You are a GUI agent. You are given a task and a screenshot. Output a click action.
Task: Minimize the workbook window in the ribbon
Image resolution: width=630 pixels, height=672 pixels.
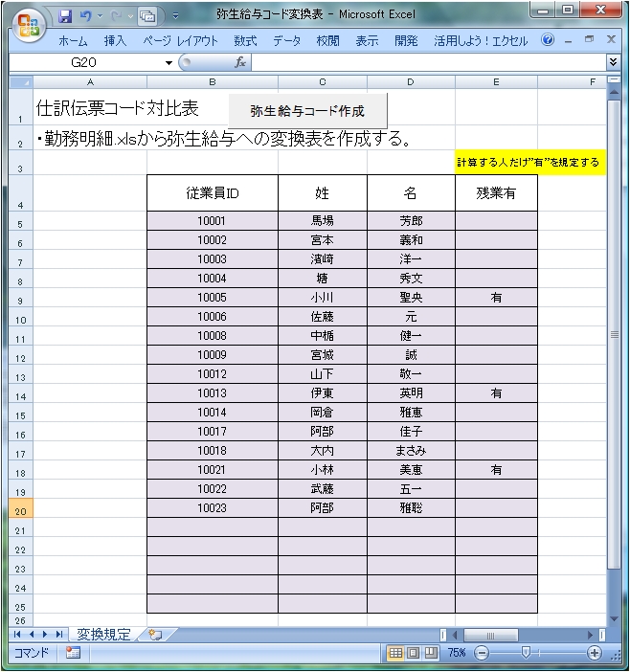569,41
